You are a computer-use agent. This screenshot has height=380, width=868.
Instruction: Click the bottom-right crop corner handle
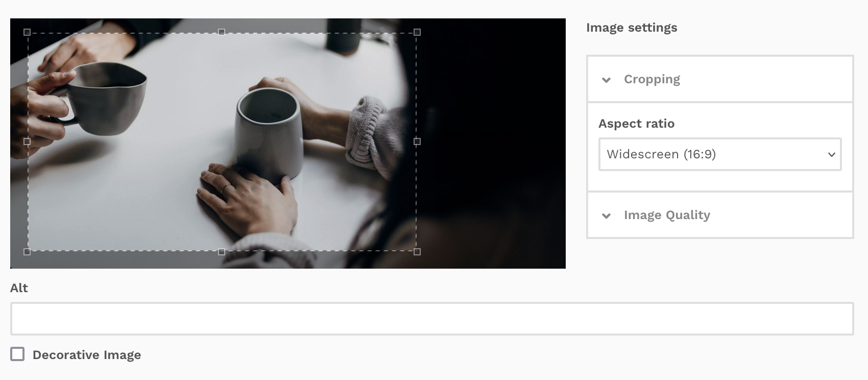pos(417,252)
